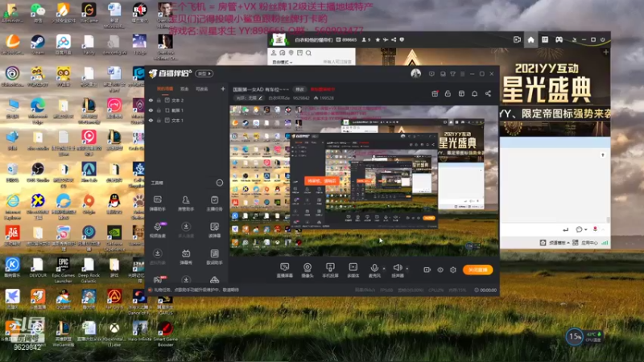Screen dimensions: 644x362
Task: Open emoji picker dropdown in YY chat
Action: (580, 229)
